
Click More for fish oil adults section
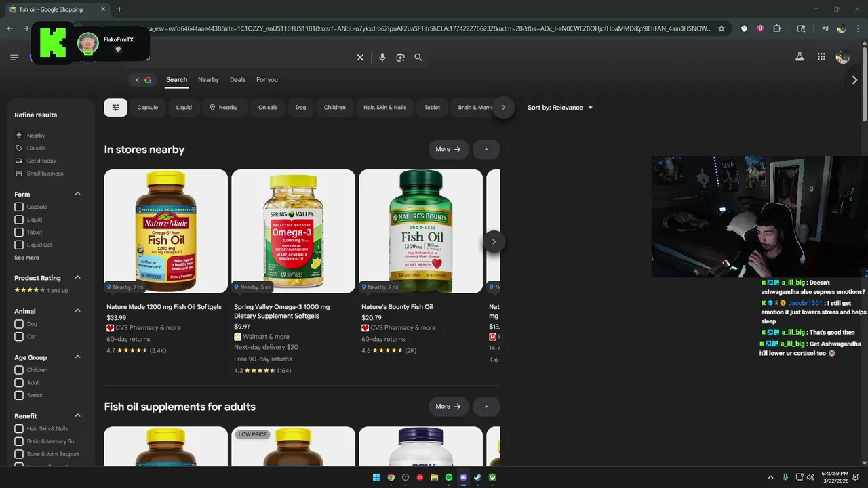click(449, 407)
